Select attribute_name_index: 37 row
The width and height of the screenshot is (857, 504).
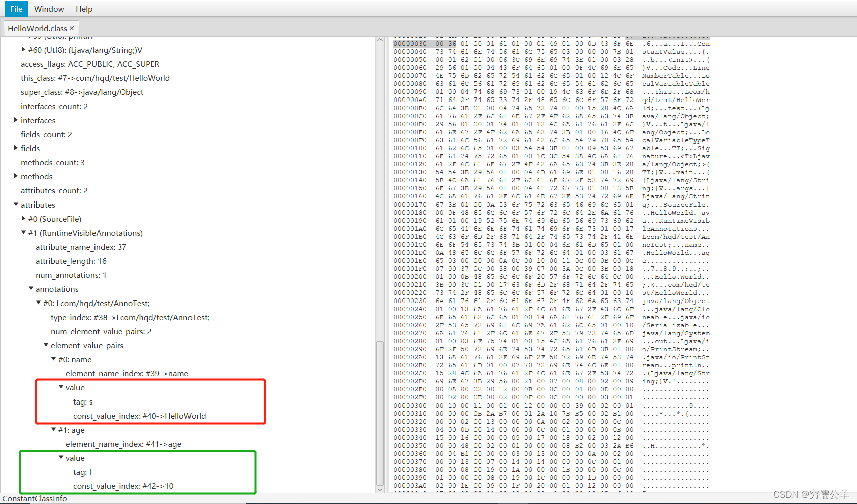coord(81,247)
